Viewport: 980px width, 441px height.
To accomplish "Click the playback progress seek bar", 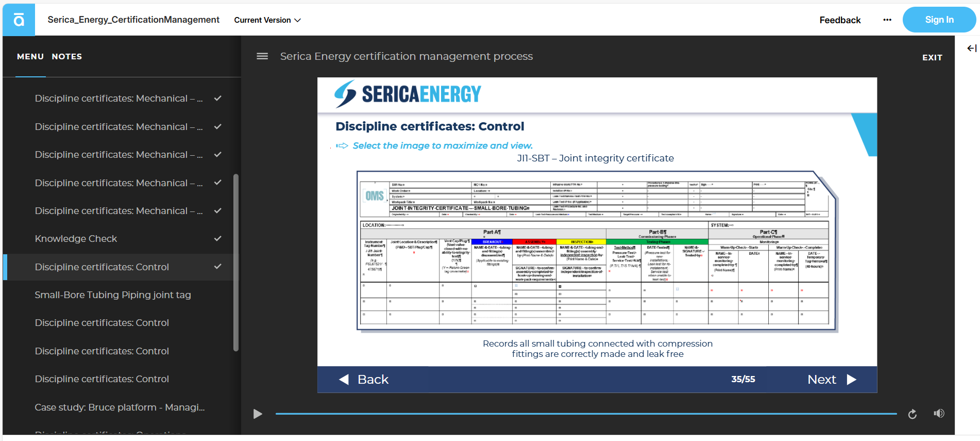I will (586, 414).
